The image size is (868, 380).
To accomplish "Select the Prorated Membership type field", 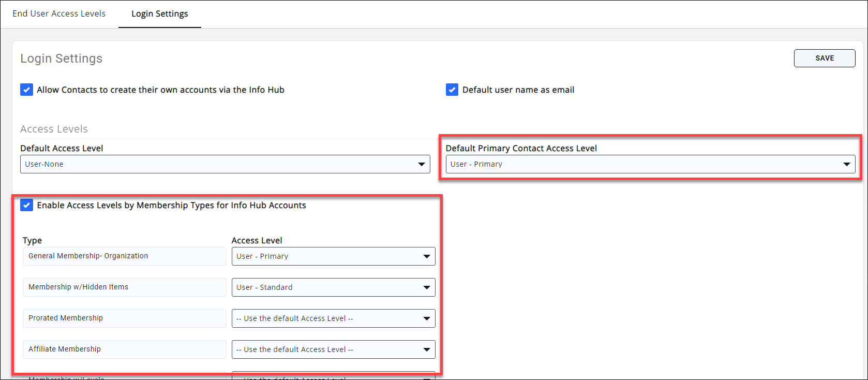I will tap(124, 318).
